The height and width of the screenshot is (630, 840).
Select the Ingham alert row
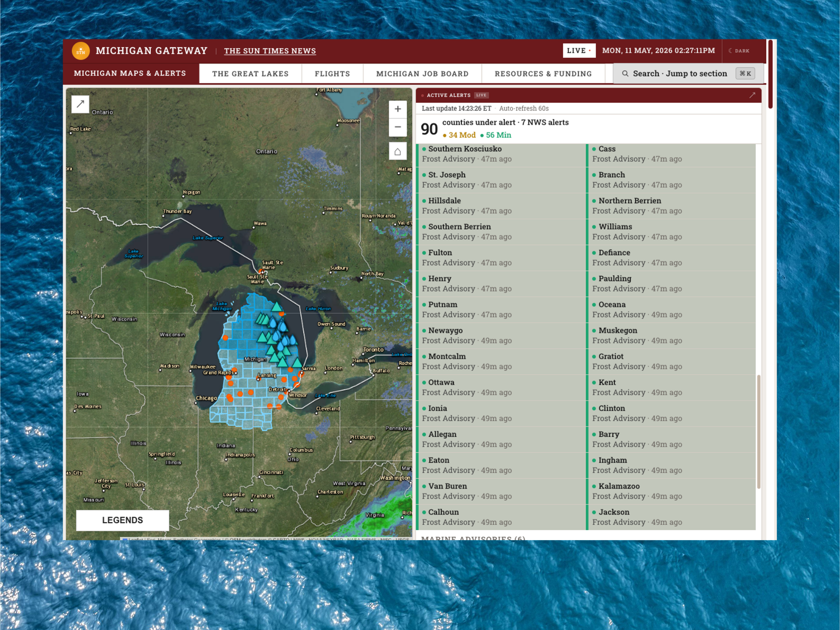(x=671, y=465)
